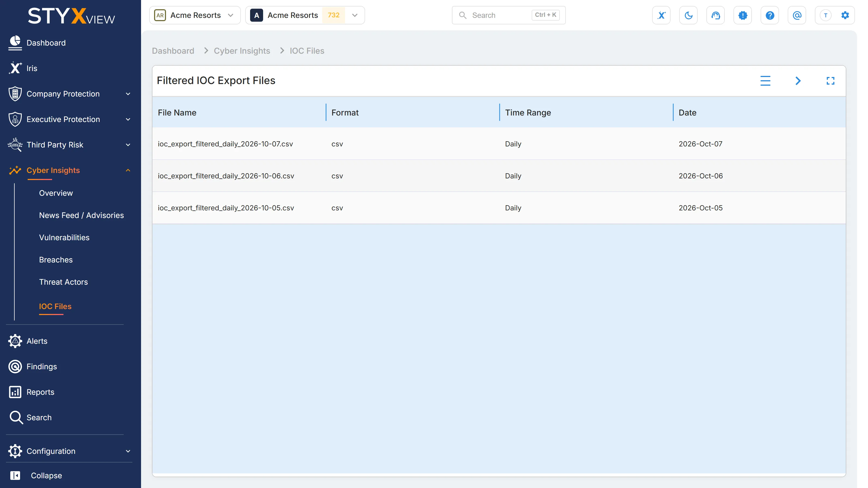This screenshot has height=488, width=868.
Task: Open support via the headset icon
Action: coord(716,15)
